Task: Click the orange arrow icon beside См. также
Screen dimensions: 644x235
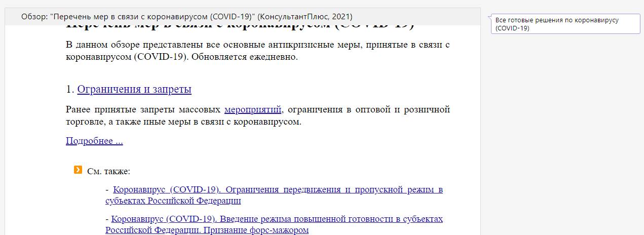Action: click(x=78, y=170)
